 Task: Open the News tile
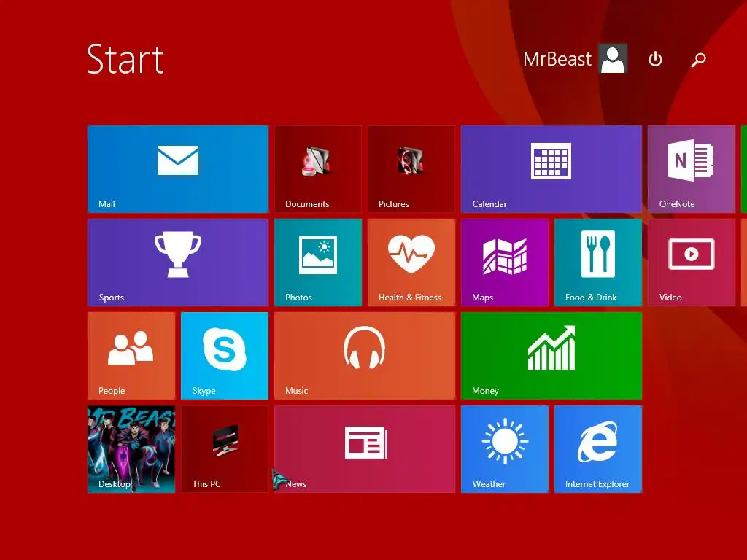pyautogui.click(x=365, y=449)
